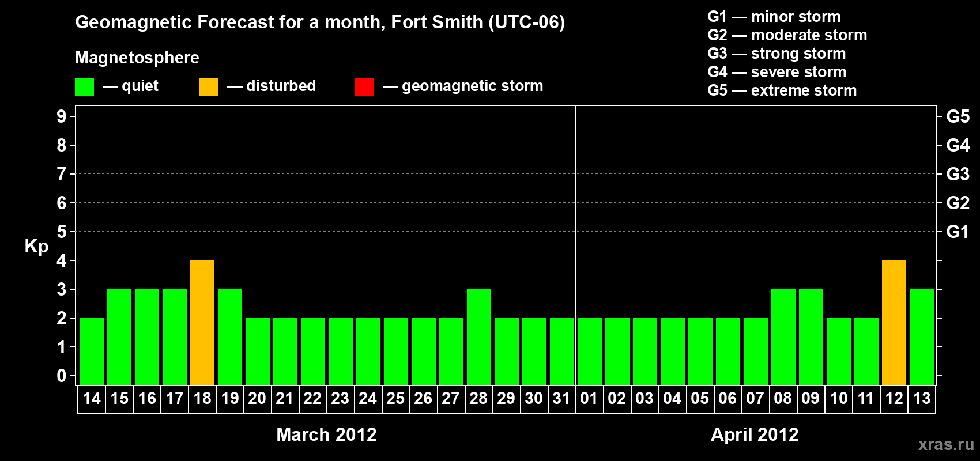Click the date cell 31 under the chart

[x=562, y=399]
